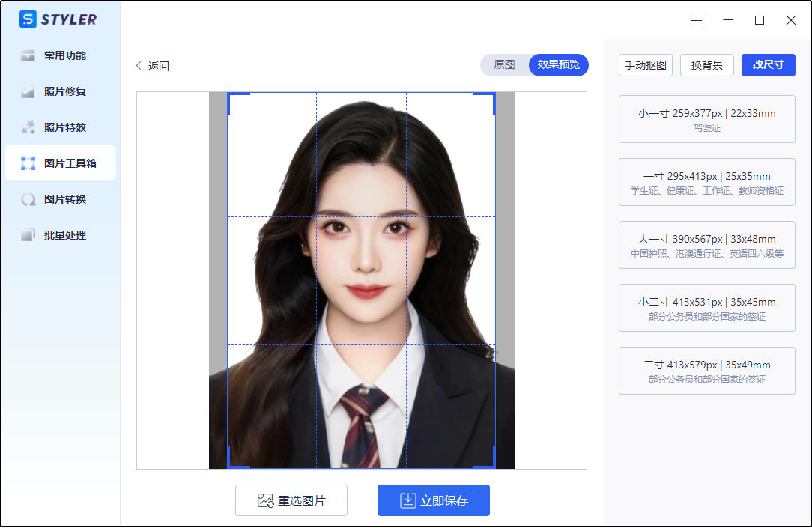This screenshot has height=528, width=812.
Task: Go to 照片修复 menu label
Action: (x=65, y=91)
